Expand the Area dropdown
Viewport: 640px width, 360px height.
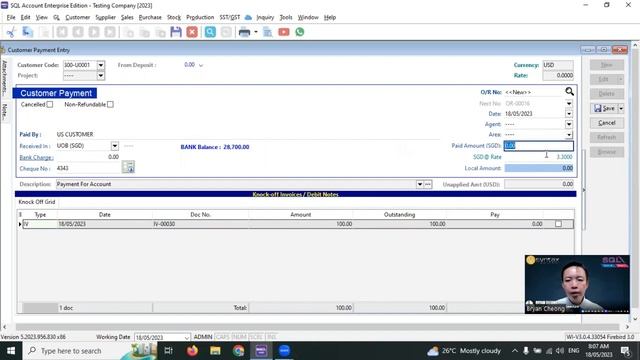569,135
